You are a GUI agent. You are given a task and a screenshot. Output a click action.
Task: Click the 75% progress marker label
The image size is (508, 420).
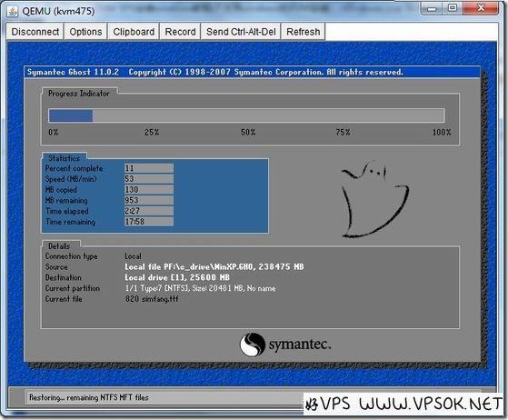[343, 132]
